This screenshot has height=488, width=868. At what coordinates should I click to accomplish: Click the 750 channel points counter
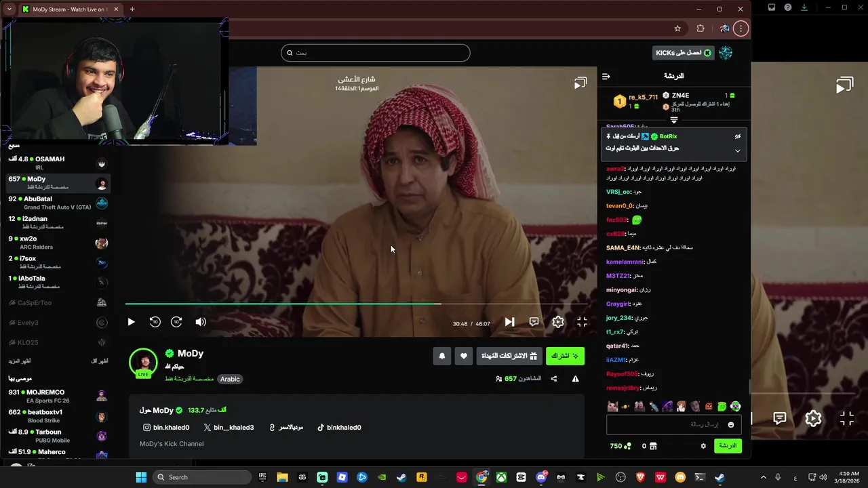(620, 446)
